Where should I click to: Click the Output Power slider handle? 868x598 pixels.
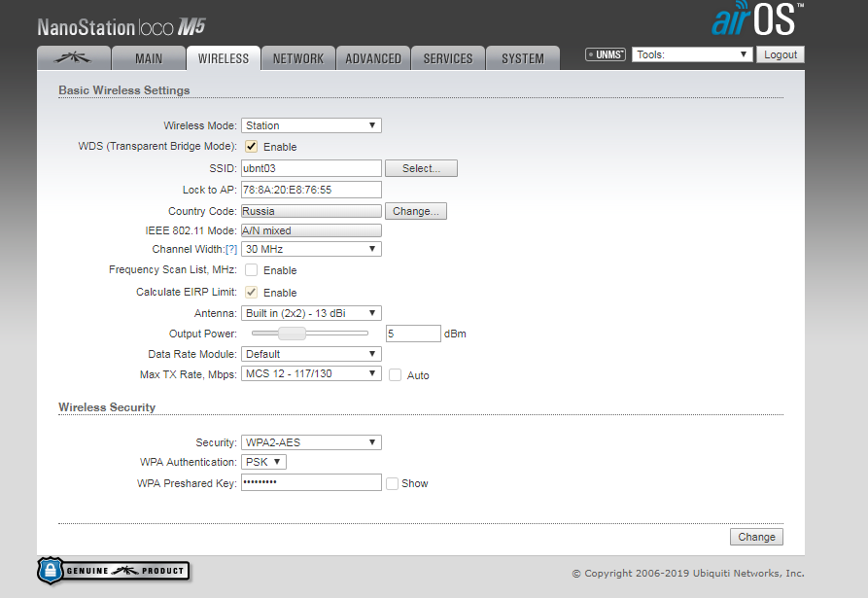point(292,334)
